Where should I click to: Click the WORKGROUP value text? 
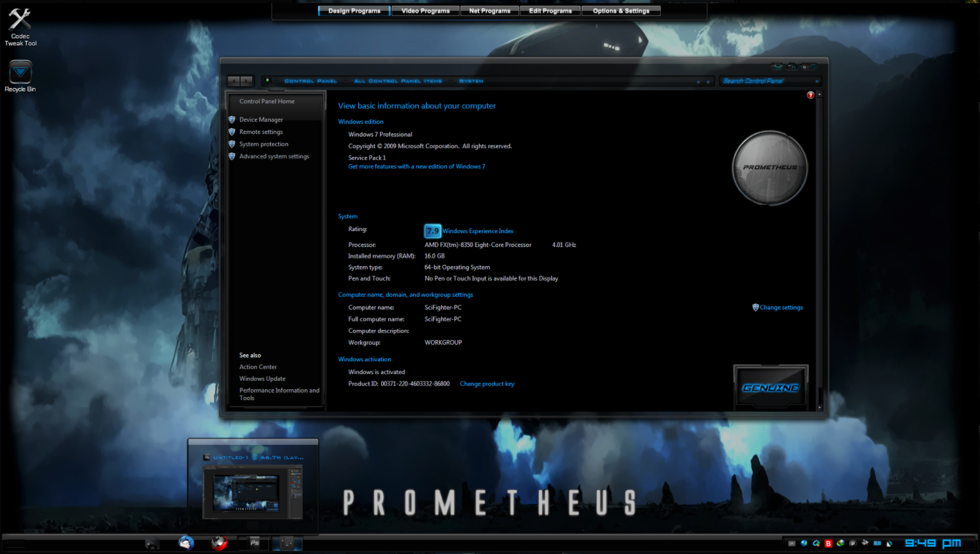tap(443, 343)
